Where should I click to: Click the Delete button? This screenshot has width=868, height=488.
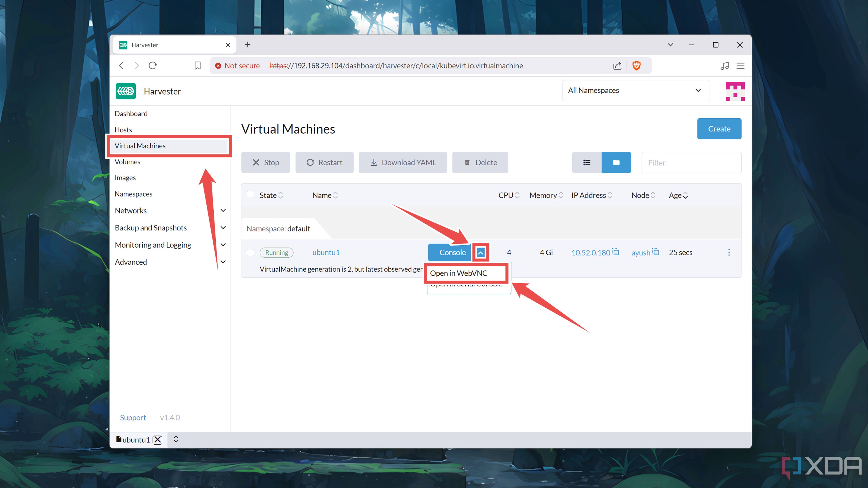[x=480, y=162]
